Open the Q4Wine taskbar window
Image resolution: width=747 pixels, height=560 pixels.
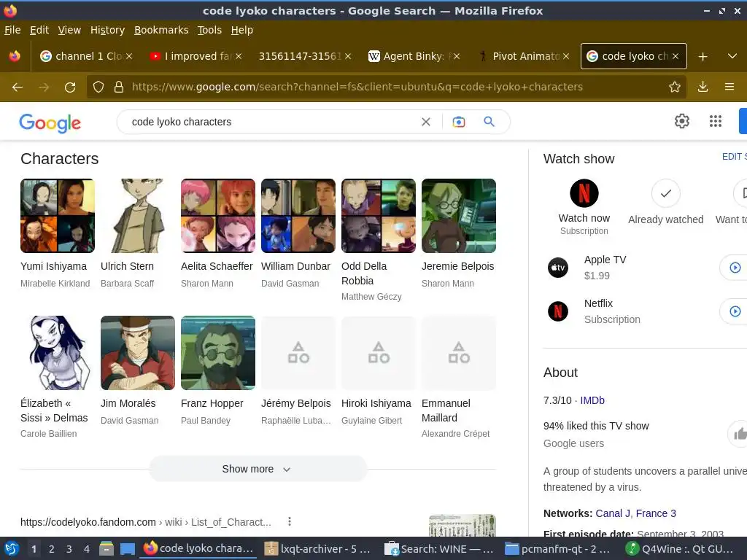coord(680,549)
